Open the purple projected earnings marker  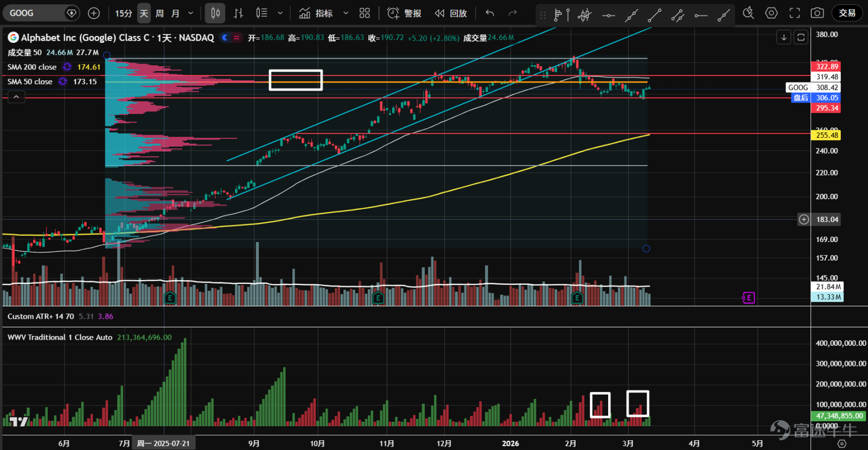[x=749, y=297]
